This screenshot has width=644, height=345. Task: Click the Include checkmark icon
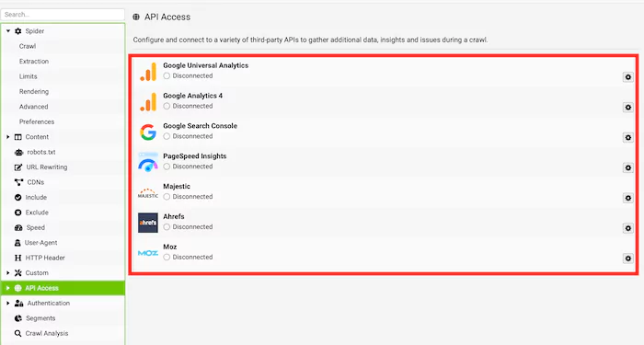pos(18,198)
